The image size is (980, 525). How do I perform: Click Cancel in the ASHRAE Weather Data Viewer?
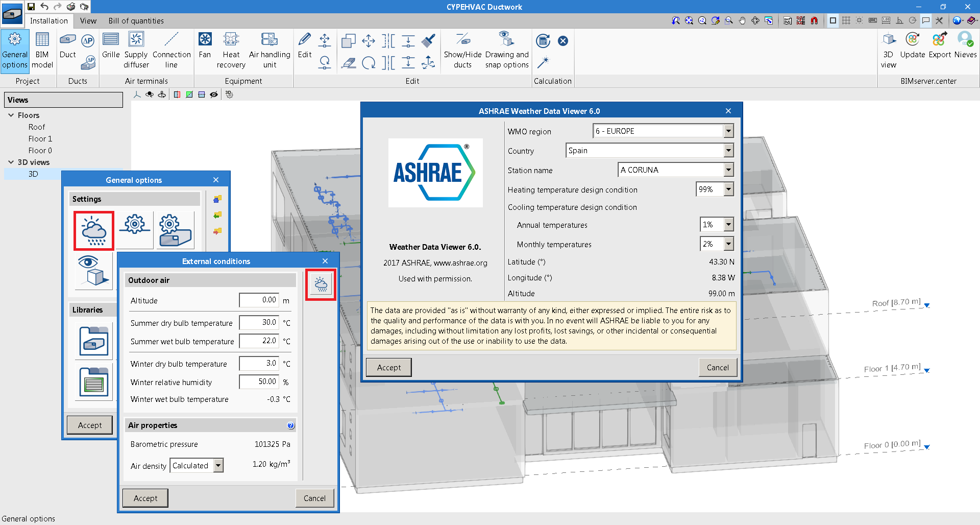718,368
